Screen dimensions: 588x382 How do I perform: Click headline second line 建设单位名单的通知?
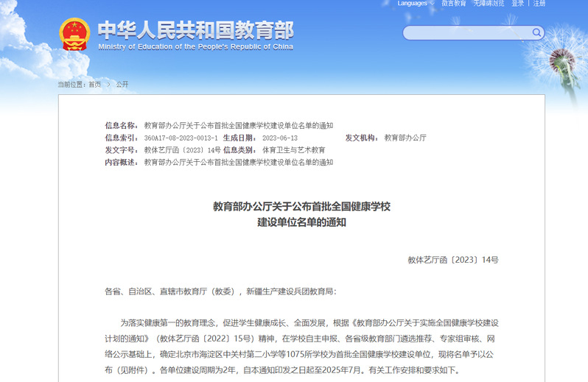pyautogui.click(x=302, y=222)
